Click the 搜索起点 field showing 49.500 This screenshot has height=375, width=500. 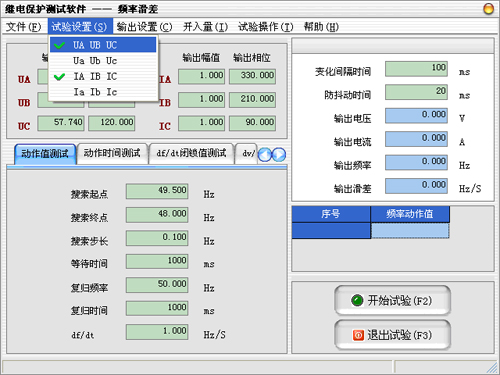157,191
